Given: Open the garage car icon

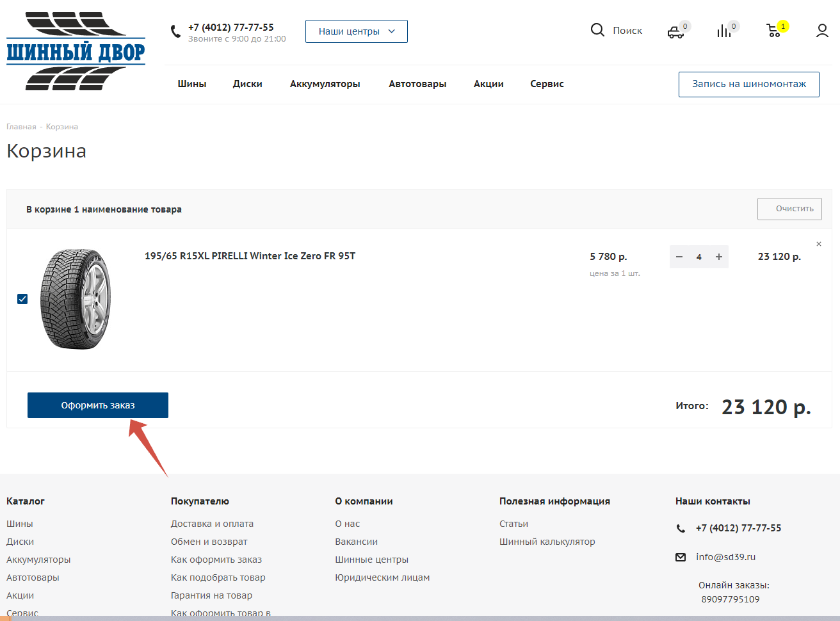Looking at the screenshot, I should coord(675,31).
